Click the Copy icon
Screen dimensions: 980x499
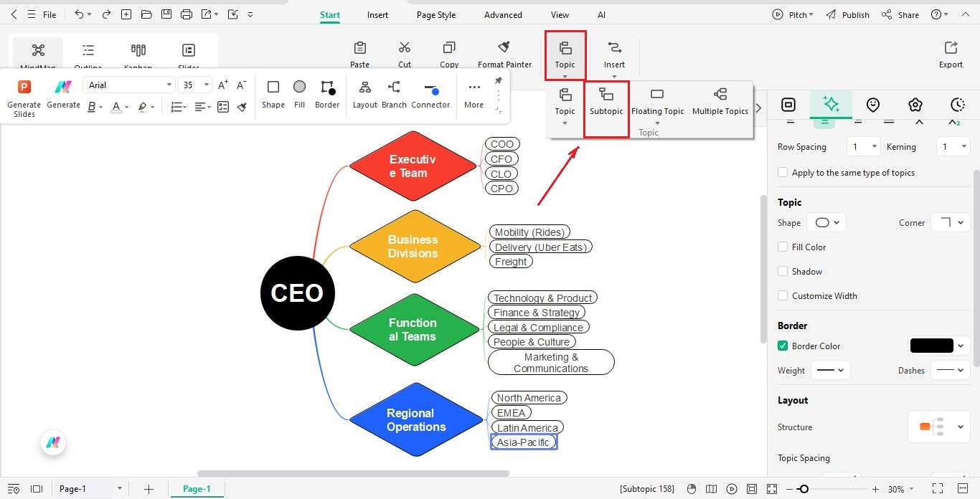pyautogui.click(x=449, y=48)
